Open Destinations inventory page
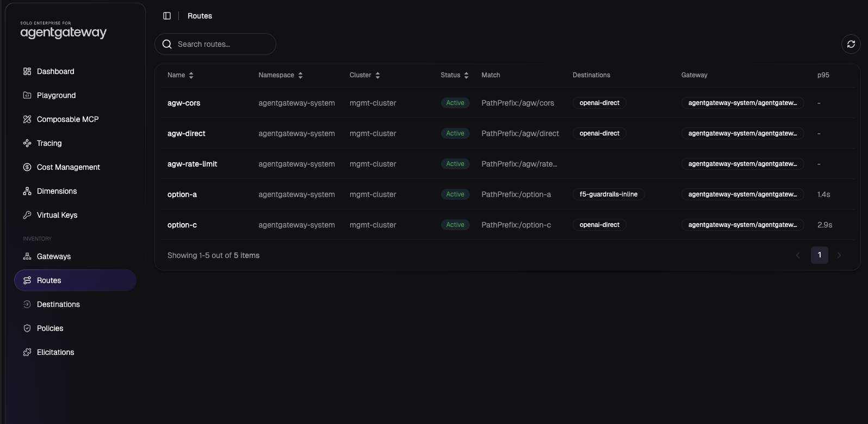Image resolution: width=868 pixels, height=424 pixels. [75, 304]
